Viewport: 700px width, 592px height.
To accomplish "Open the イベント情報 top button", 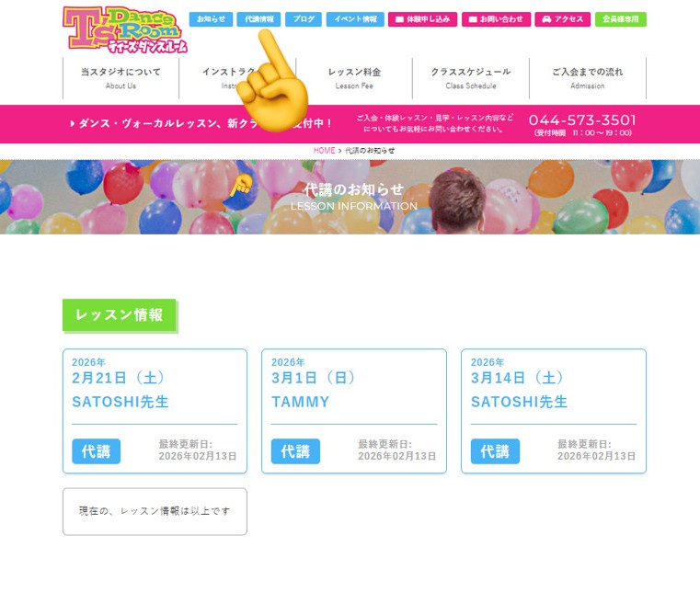I will [x=355, y=19].
